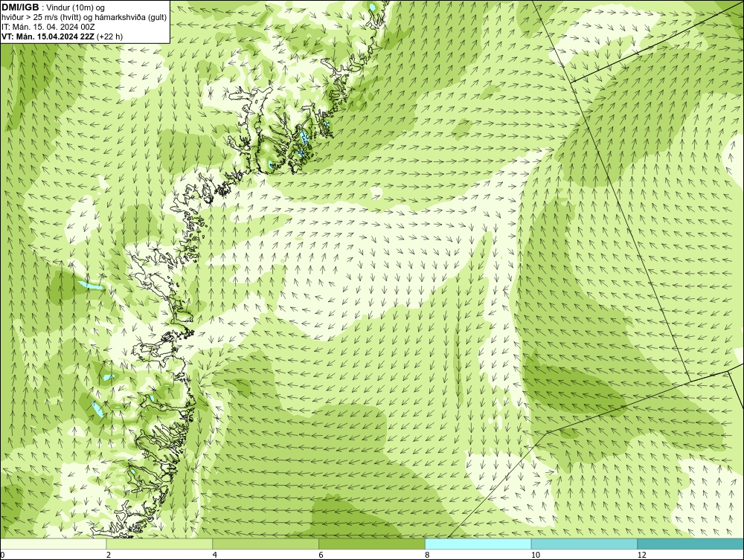The width and height of the screenshot is (744, 560).
Task: Click the 6–8 m/s dark green swatch
Action: 372,544
